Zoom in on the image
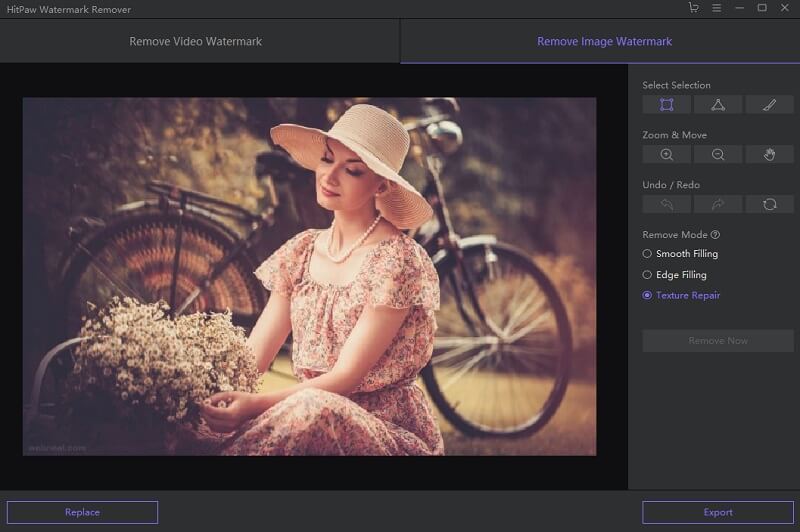Viewport: 800px width, 532px height. pos(667,154)
